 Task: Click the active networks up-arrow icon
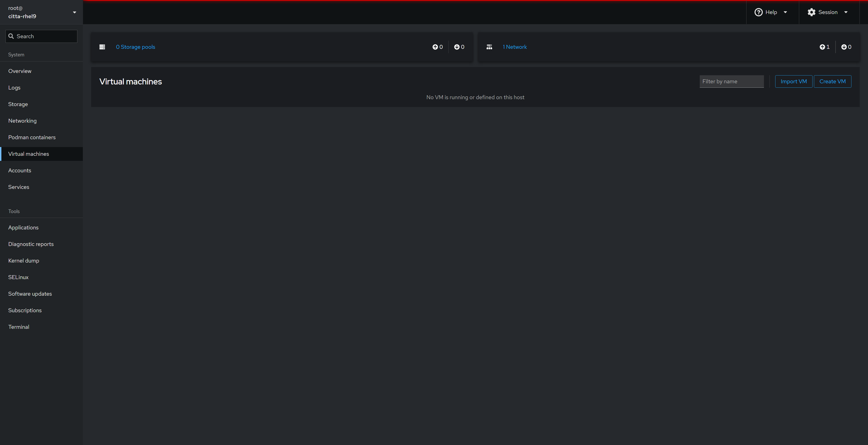(x=822, y=47)
